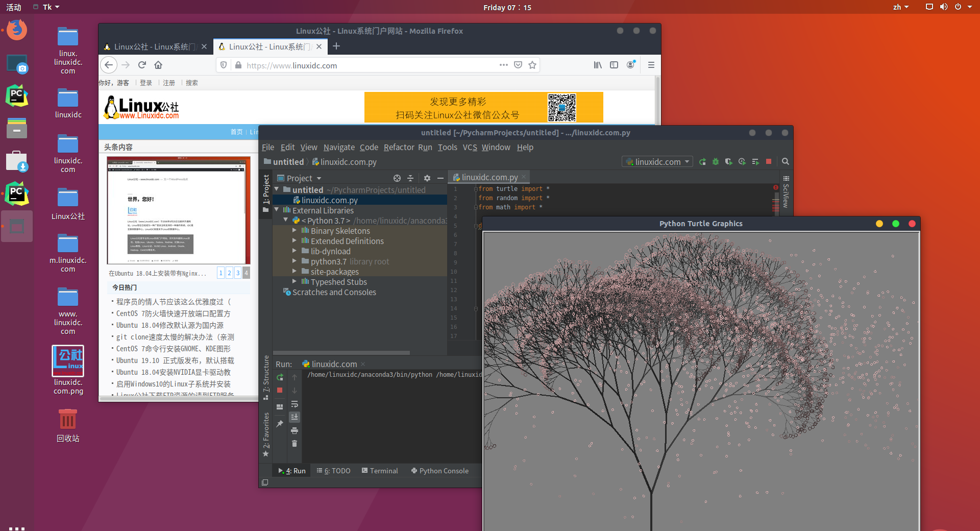The height and width of the screenshot is (531, 980).
Task: Expand Binary Skeletons node
Action: point(295,230)
